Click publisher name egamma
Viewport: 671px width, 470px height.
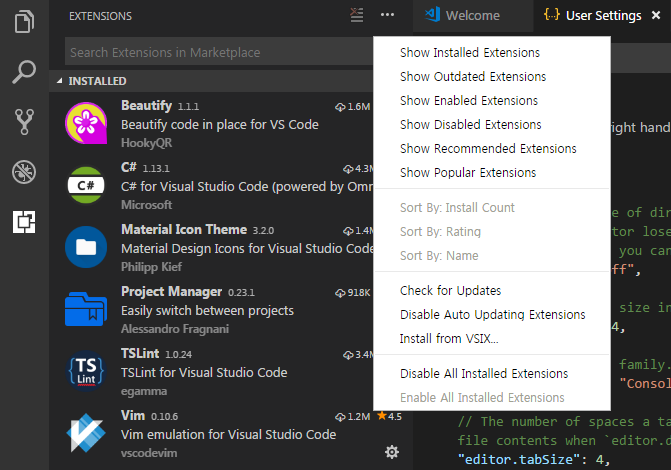click(x=144, y=391)
